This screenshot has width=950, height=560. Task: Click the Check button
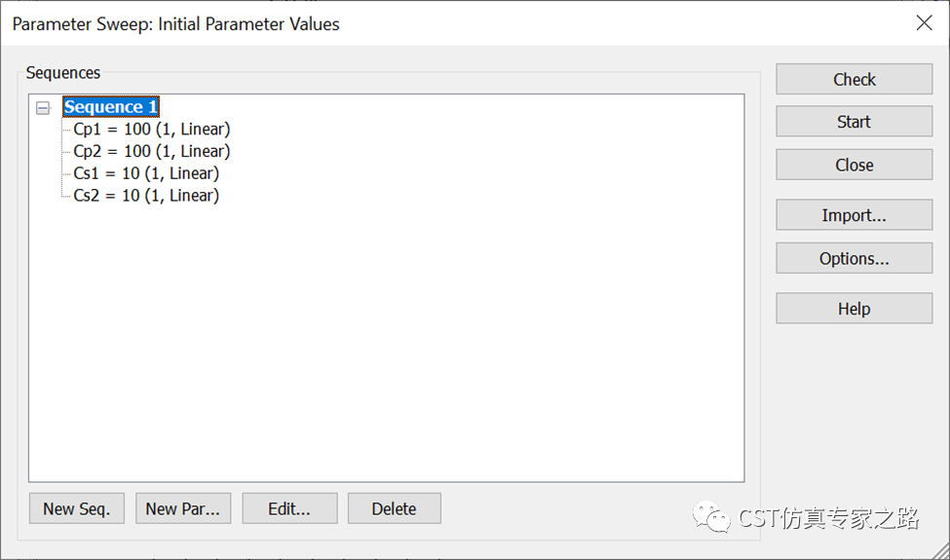pos(854,79)
